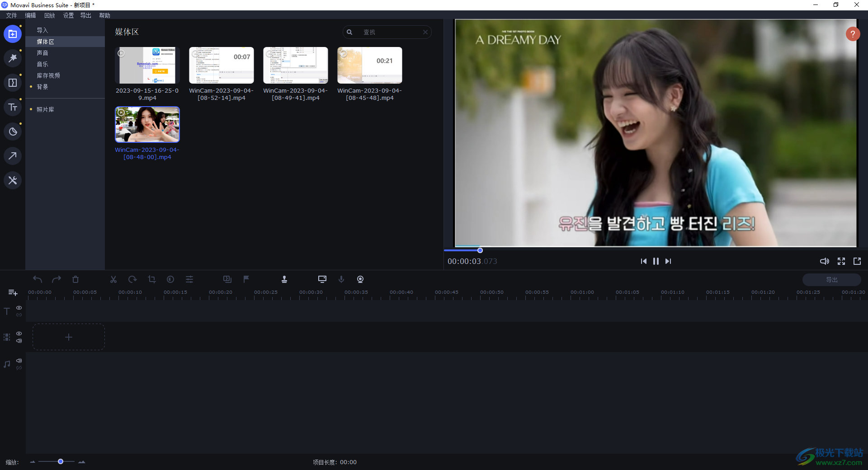868x470 pixels.
Task: Mute the audio music track
Action: (19, 361)
